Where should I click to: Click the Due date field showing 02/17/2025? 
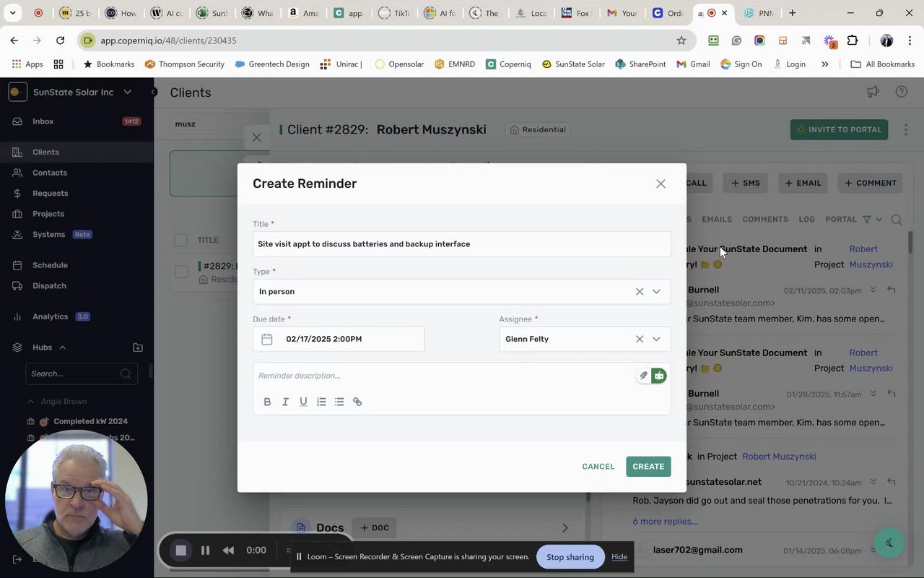(339, 339)
